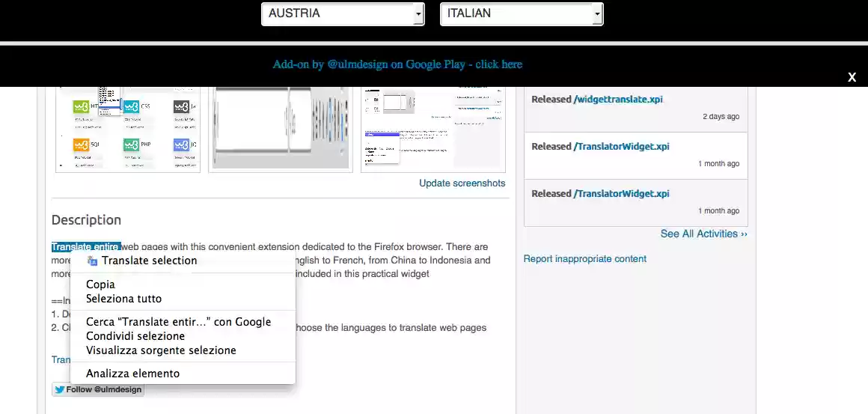Image resolution: width=868 pixels, height=414 pixels.
Task: Open the bottom /TranslatorWidget.xpi release link
Action: (x=622, y=194)
